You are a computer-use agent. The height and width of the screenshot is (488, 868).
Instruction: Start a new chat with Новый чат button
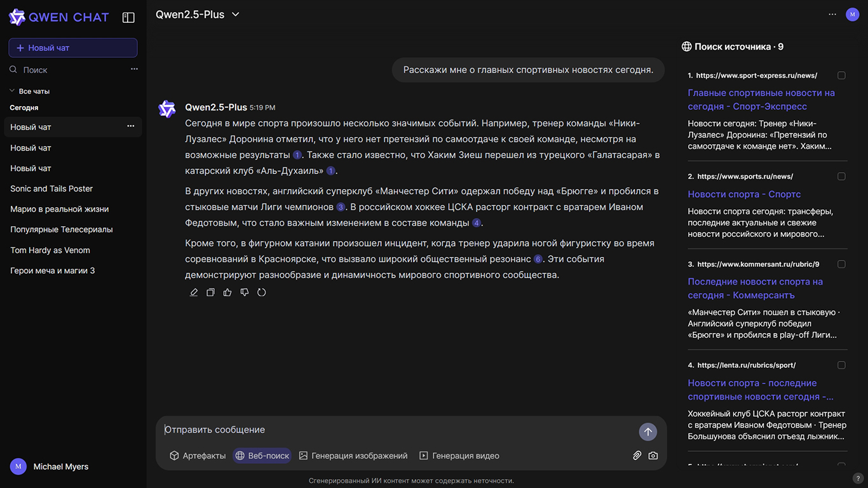coord(73,48)
